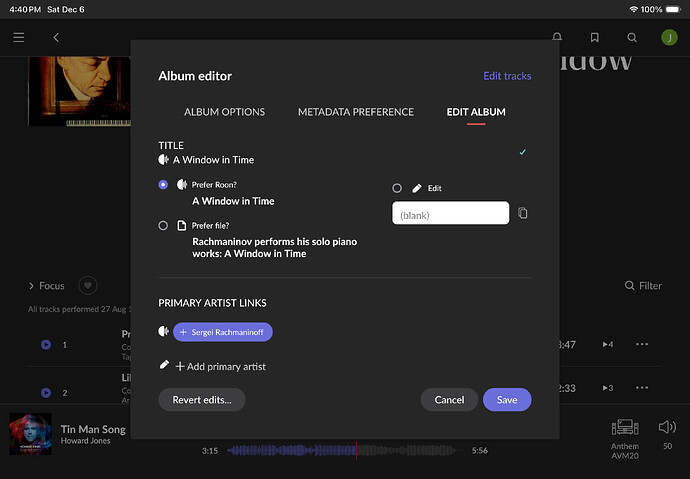Screen dimensions: 690x479
Task: Select the Prefer Roon radio button
Action: tap(163, 185)
